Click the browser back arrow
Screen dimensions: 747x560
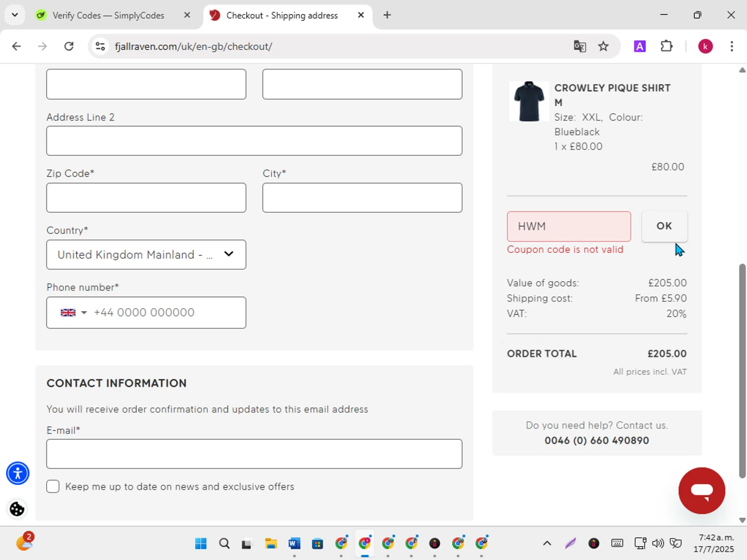pyautogui.click(x=16, y=46)
